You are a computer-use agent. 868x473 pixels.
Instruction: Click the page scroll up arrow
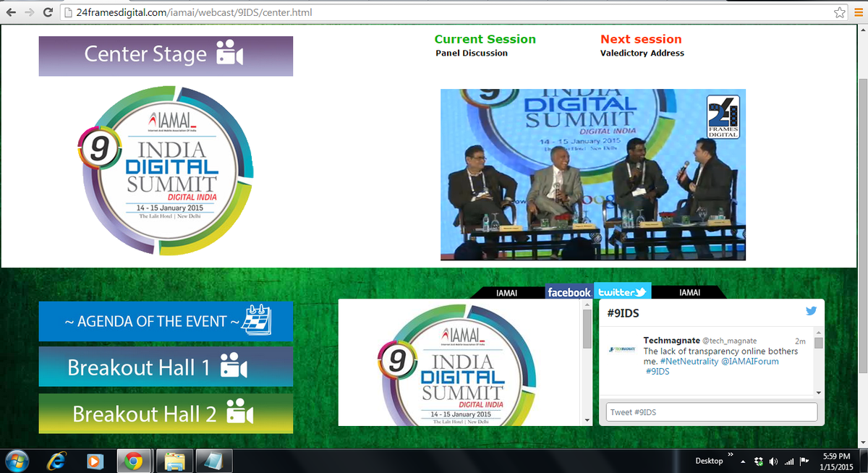tap(862, 30)
